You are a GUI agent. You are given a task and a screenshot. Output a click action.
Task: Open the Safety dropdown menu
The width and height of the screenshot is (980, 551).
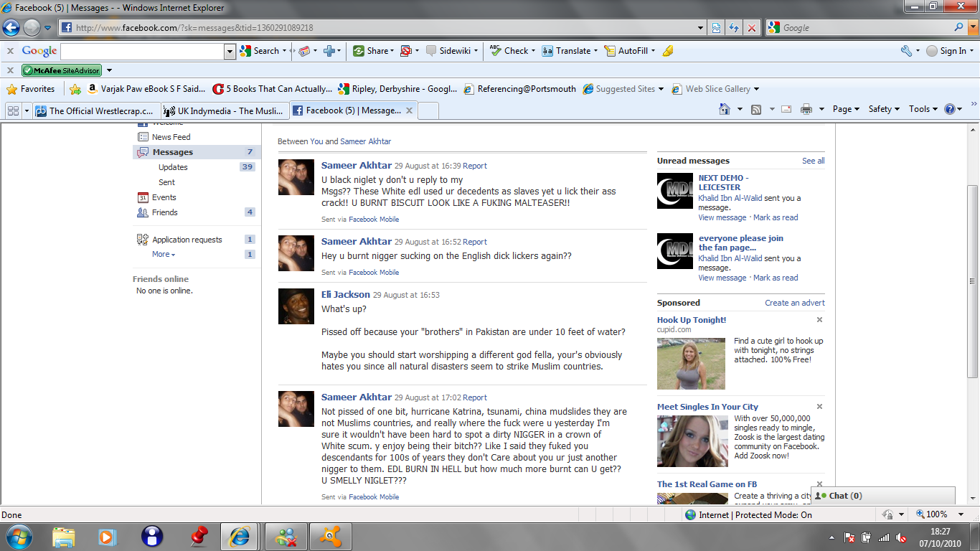[884, 109]
